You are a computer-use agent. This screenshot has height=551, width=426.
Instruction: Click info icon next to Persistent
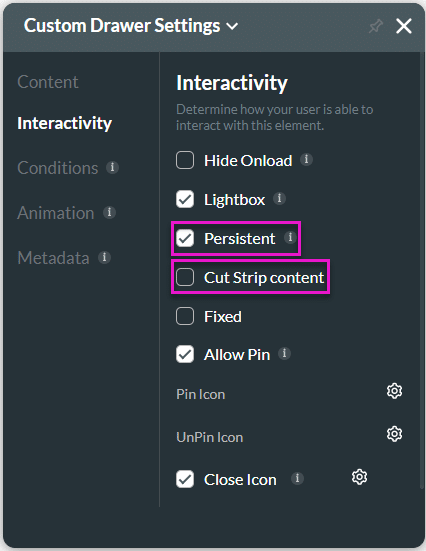click(x=290, y=237)
